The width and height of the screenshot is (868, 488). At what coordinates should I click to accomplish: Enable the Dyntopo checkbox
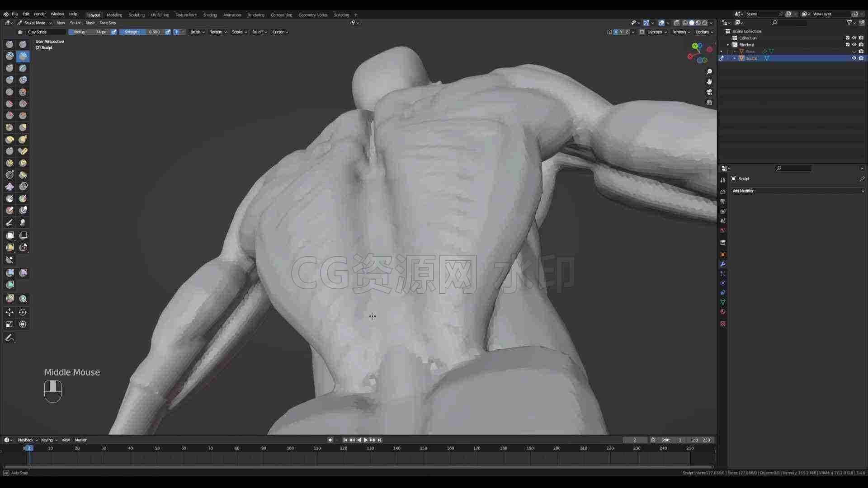(x=642, y=32)
